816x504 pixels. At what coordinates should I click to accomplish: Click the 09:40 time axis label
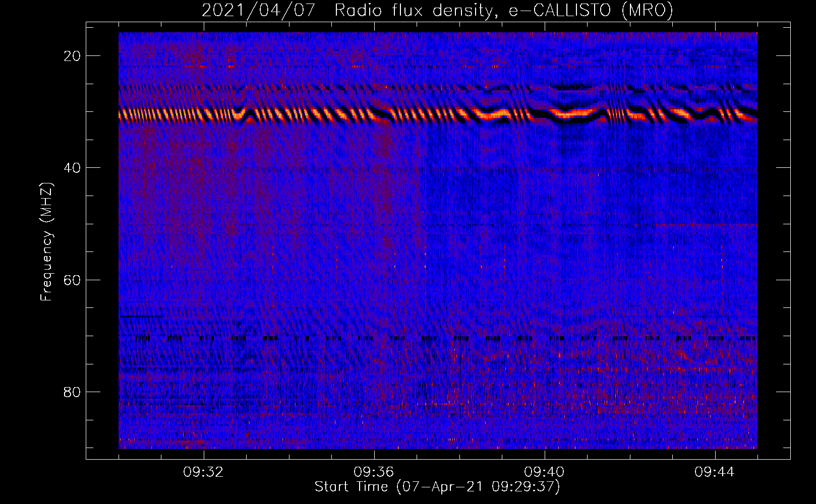click(544, 472)
